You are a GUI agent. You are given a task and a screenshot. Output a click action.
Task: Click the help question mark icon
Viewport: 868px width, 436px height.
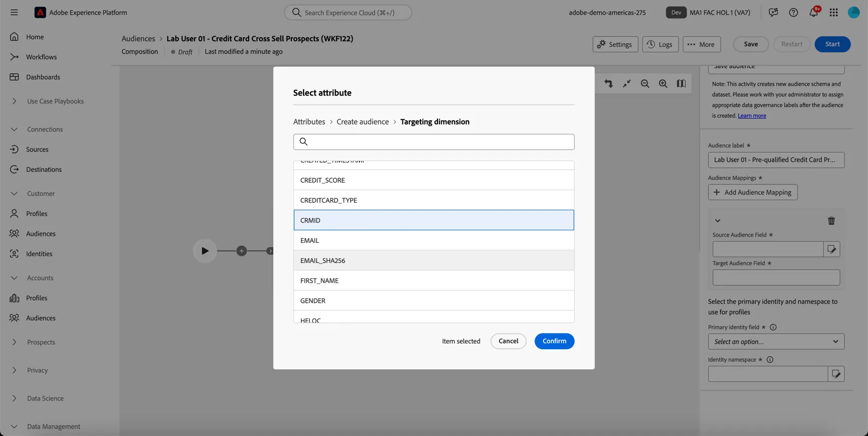793,13
